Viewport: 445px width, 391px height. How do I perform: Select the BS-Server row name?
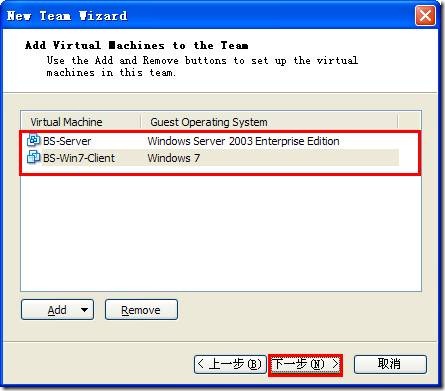(x=67, y=141)
